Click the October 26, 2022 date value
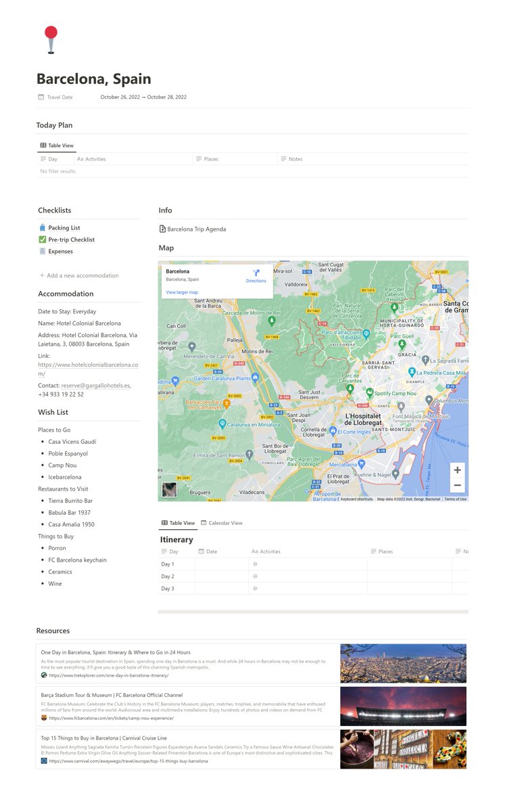The width and height of the screenshot is (506, 812). [x=120, y=97]
